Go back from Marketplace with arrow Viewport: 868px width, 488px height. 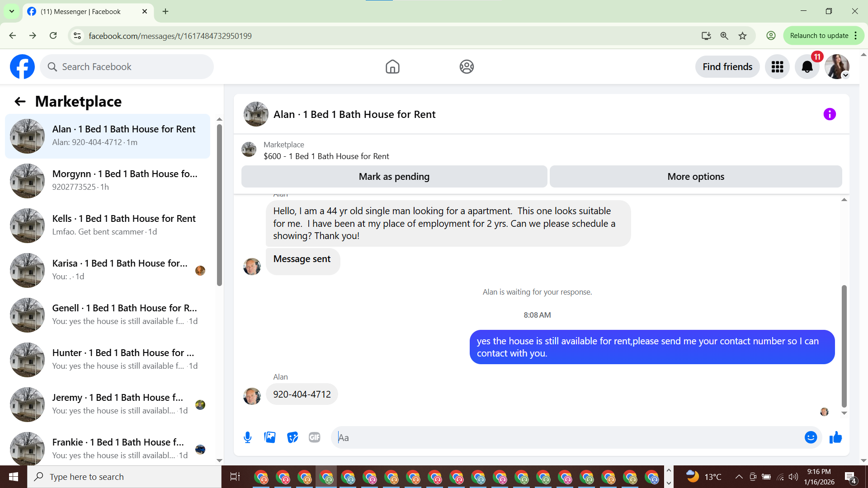pos(20,102)
